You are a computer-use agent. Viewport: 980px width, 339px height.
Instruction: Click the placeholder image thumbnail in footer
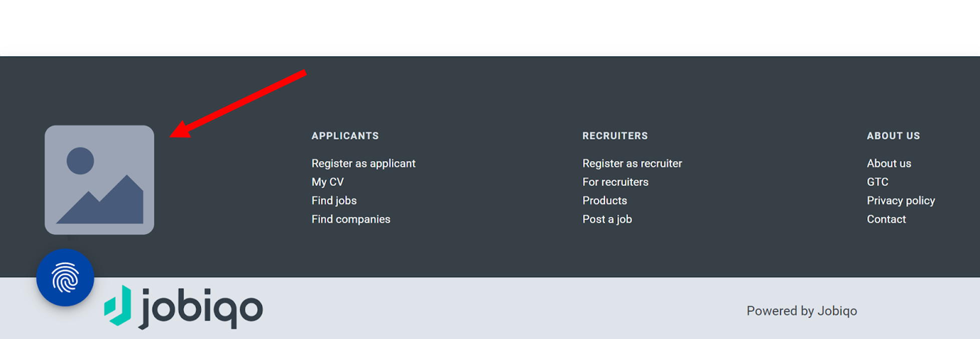click(99, 180)
